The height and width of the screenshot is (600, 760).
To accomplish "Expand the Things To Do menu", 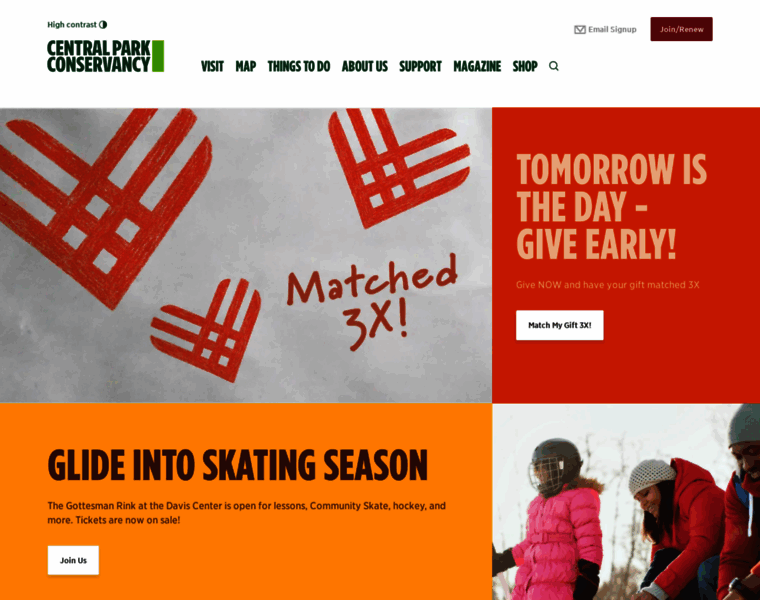I will 299,66.
